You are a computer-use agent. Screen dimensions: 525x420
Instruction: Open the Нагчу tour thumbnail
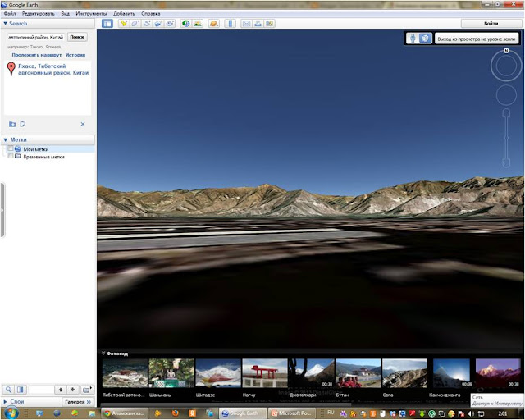(265, 373)
